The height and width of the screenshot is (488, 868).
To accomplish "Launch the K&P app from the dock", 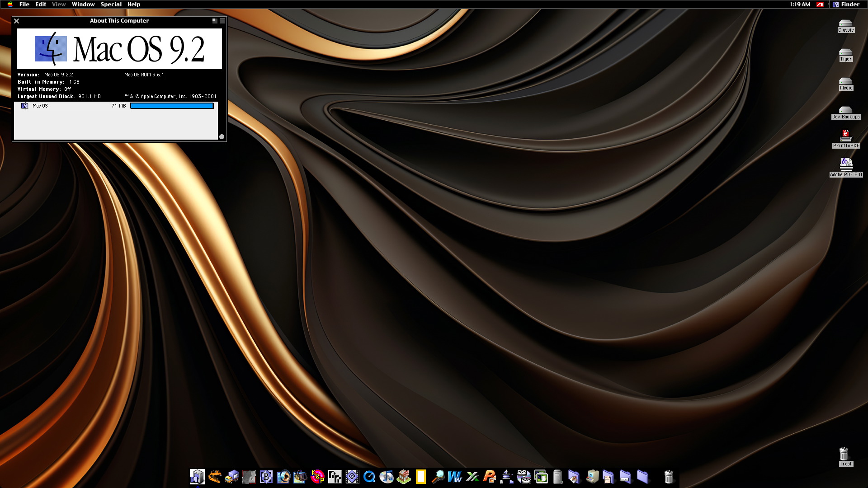I will pos(318,477).
